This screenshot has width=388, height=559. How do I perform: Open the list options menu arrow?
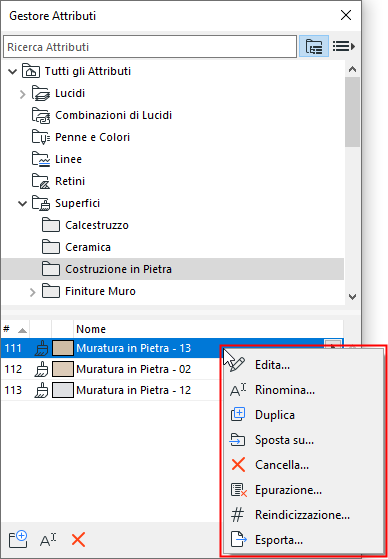coord(344,46)
